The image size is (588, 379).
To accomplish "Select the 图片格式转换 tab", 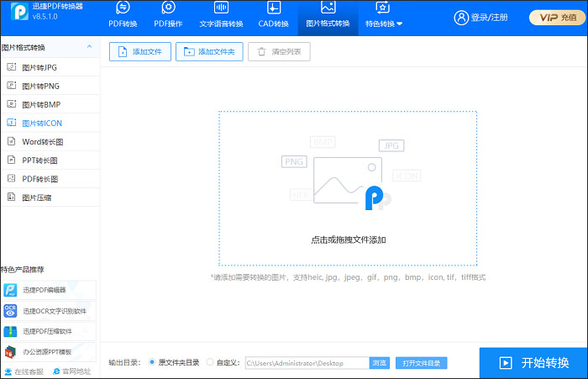I will pyautogui.click(x=328, y=18).
